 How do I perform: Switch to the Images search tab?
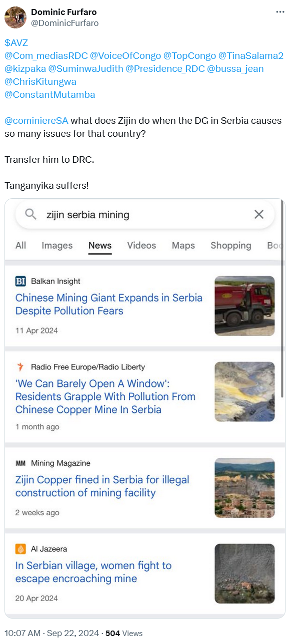(x=57, y=246)
